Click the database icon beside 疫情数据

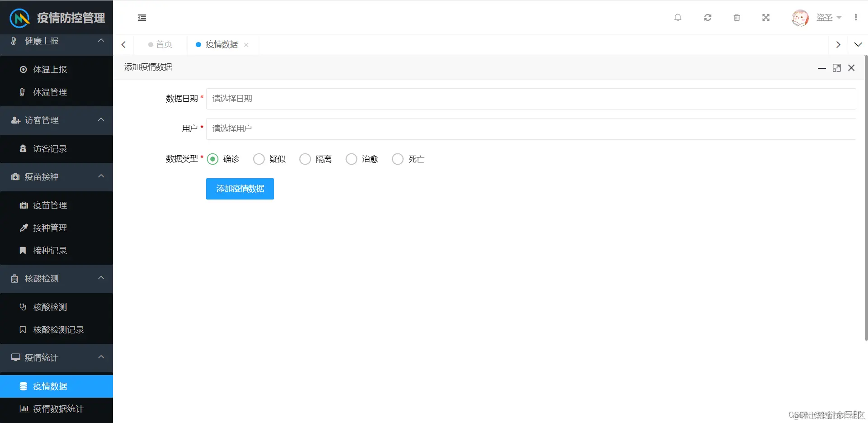coord(24,386)
